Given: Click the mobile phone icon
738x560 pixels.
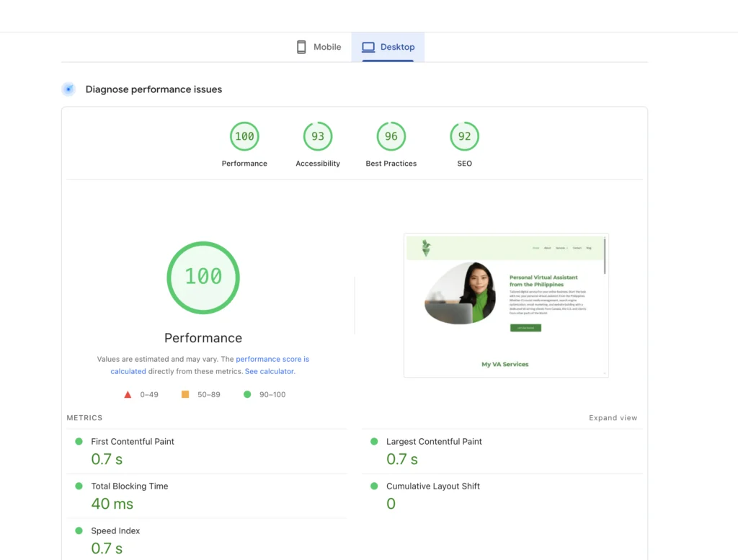Looking at the screenshot, I should point(301,47).
